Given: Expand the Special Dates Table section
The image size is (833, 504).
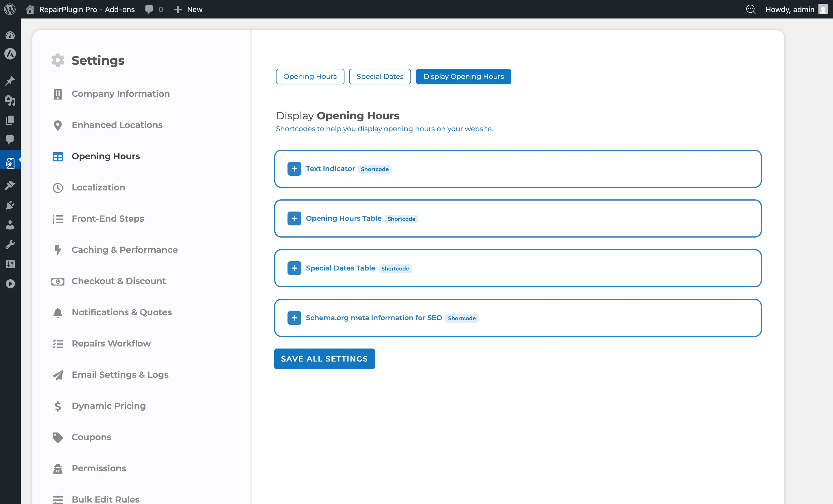Looking at the screenshot, I should [294, 268].
